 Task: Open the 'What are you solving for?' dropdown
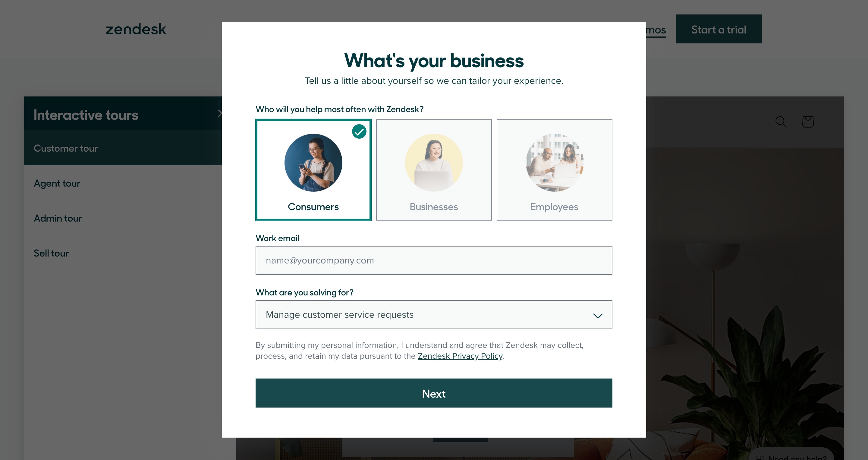[x=434, y=315]
